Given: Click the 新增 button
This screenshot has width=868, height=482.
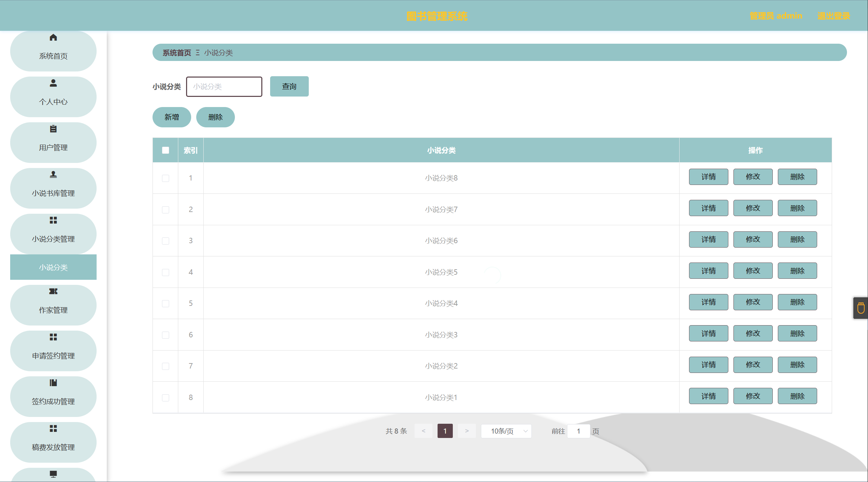Looking at the screenshot, I should [171, 117].
